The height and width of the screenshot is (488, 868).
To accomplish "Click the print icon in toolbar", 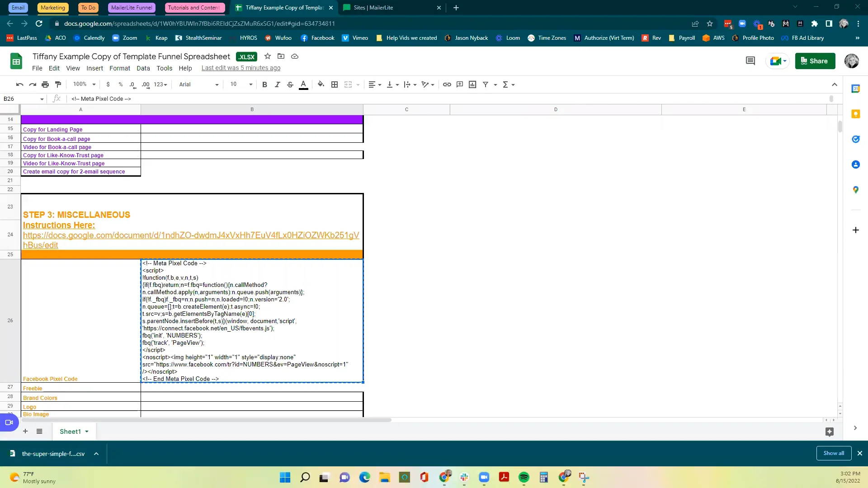I will coord(45,84).
